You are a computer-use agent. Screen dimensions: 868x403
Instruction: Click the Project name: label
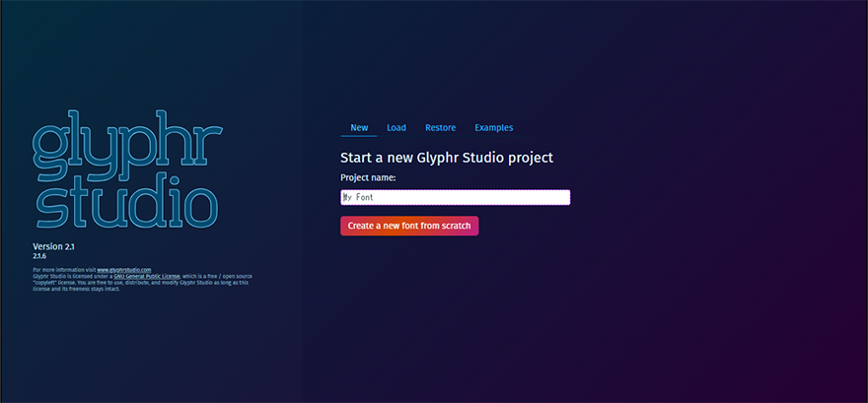tap(368, 178)
